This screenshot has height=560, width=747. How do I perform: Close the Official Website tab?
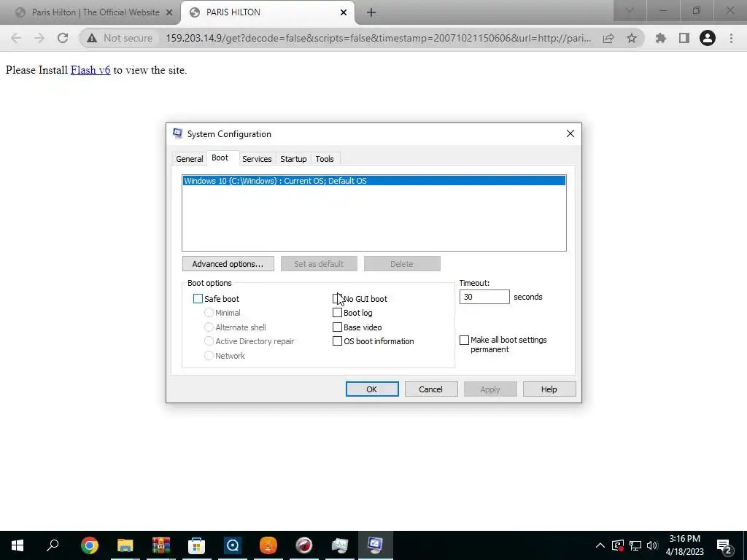[x=169, y=12]
